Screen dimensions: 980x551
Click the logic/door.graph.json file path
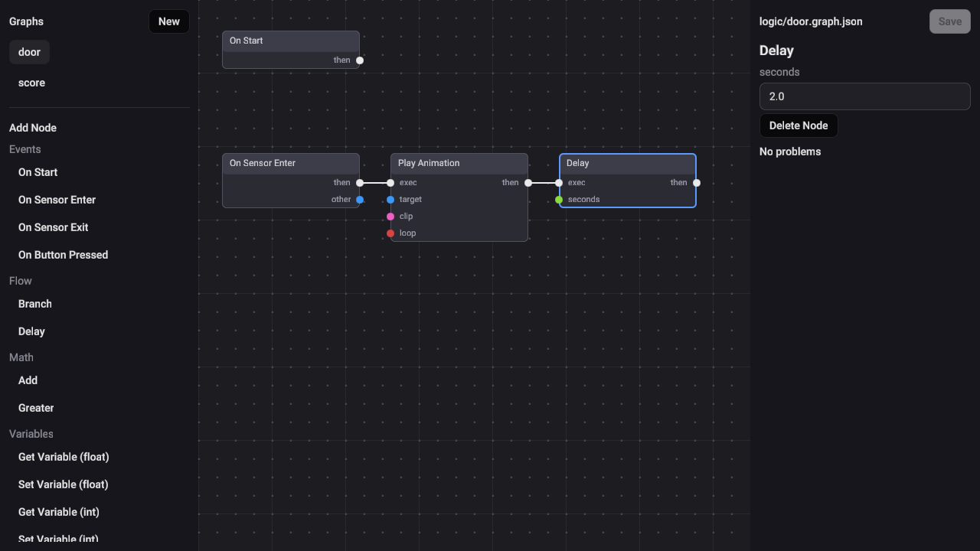pyautogui.click(x=811, y=21)
